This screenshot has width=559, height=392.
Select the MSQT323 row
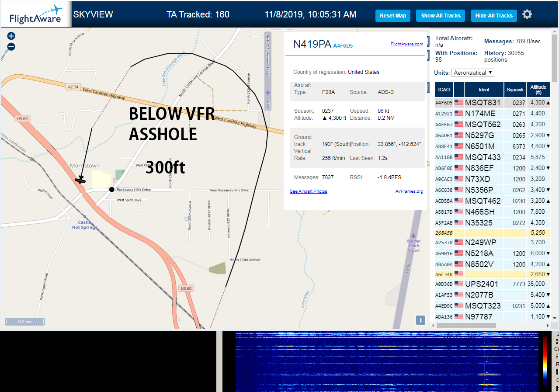point(493,306)
